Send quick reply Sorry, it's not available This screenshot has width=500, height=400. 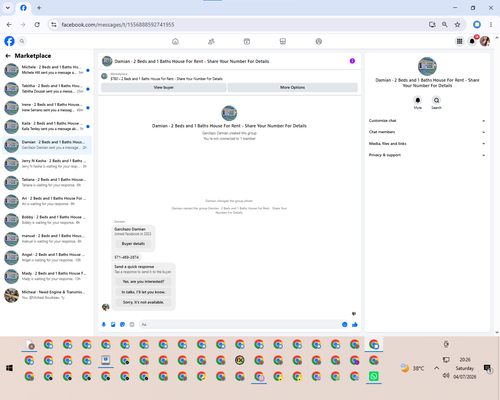(143, 302)
